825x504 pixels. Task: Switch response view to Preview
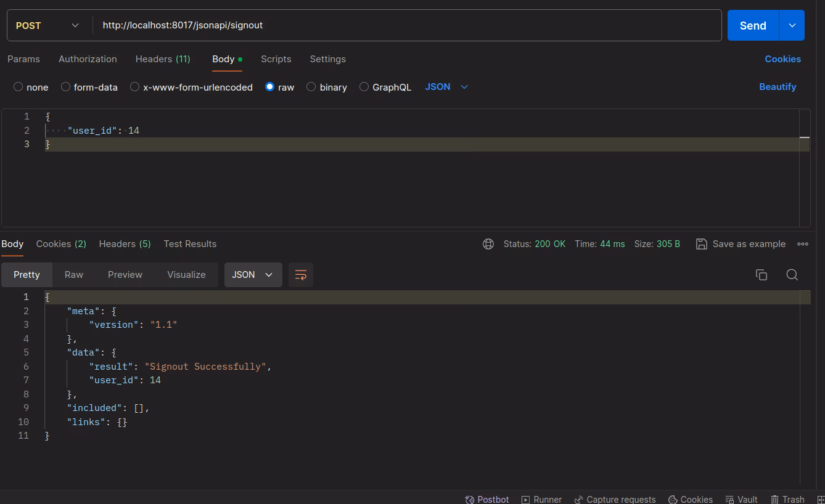coord(125,275)
